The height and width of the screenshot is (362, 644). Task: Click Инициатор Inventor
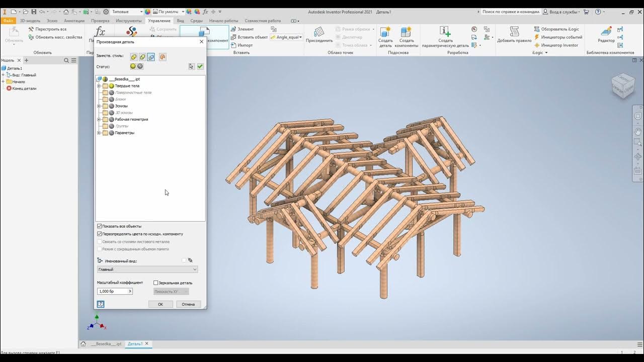tap(556, 45)
